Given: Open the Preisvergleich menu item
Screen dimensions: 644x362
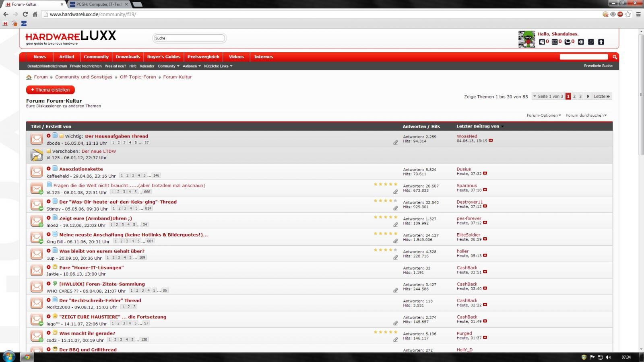Looking at the screenshot, I should click(x=203, y=57).
